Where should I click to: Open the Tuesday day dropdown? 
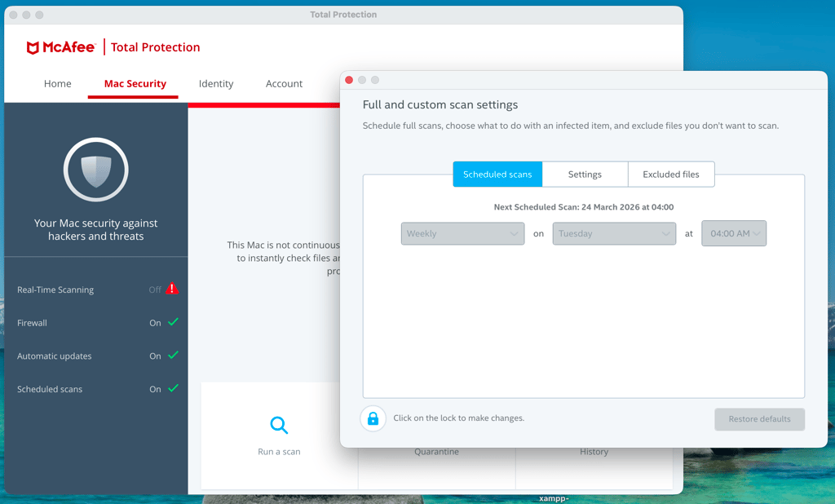tap(614, 233)
